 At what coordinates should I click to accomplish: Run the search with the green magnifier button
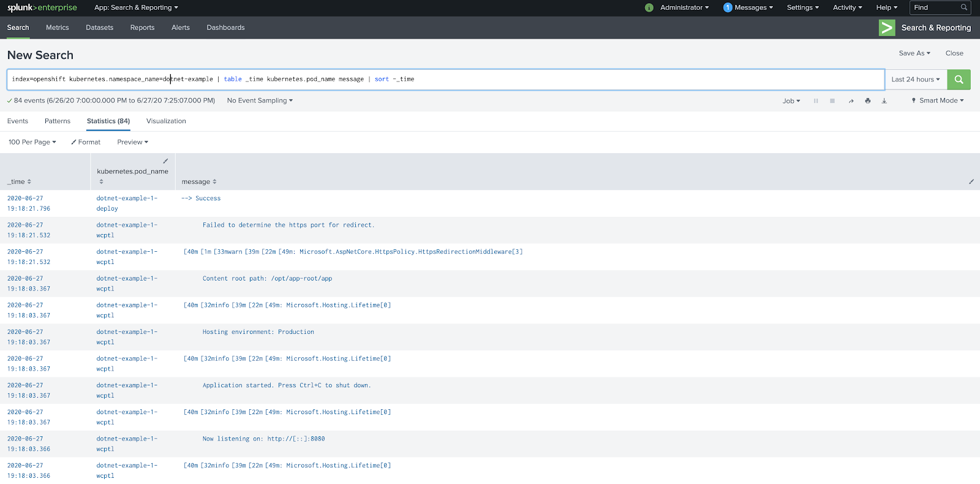click(959, 80)
